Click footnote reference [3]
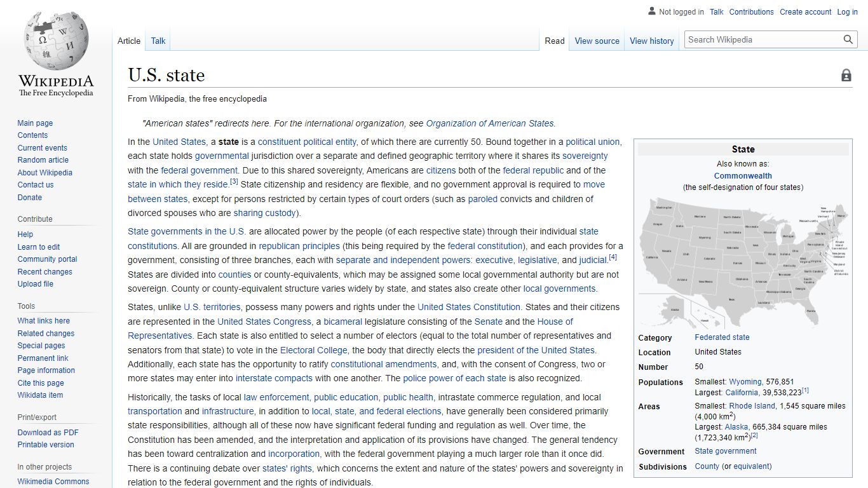This screenshot has width=868, height=488. (234, 182)
